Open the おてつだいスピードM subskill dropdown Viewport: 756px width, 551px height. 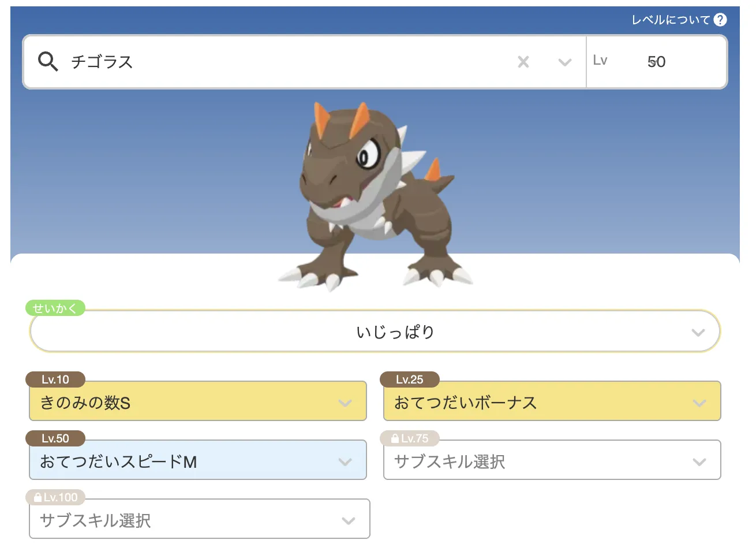[198, 460]
